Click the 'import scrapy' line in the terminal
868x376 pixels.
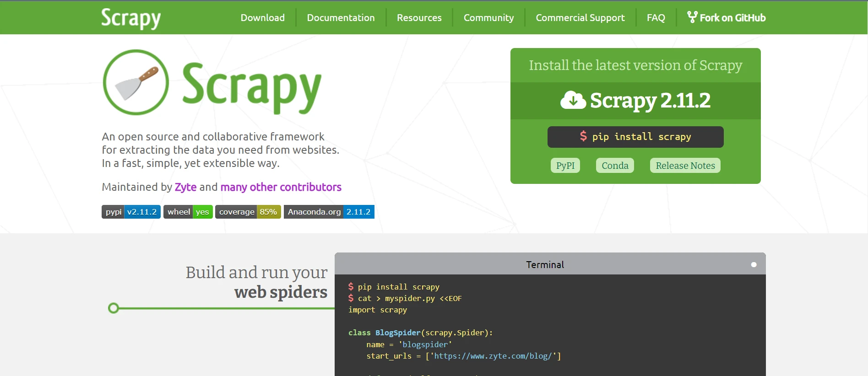click(x=378, y=310)
